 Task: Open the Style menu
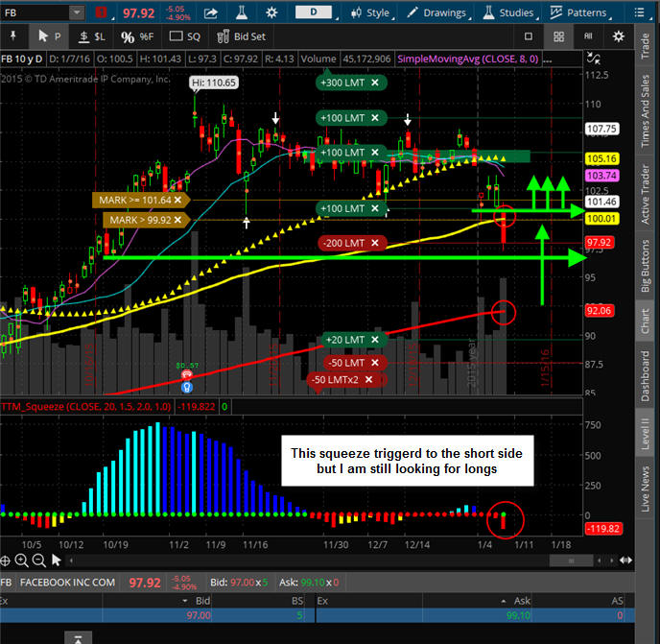pos(371,13)
